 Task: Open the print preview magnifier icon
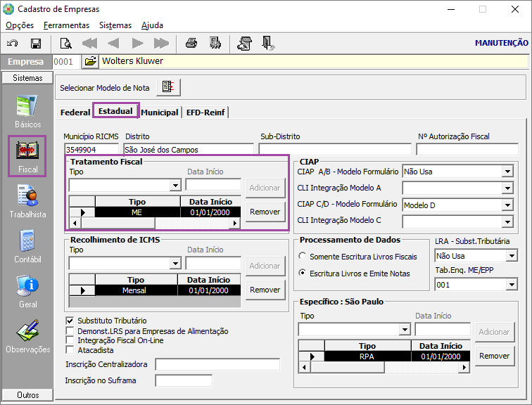tap(66, 44)
